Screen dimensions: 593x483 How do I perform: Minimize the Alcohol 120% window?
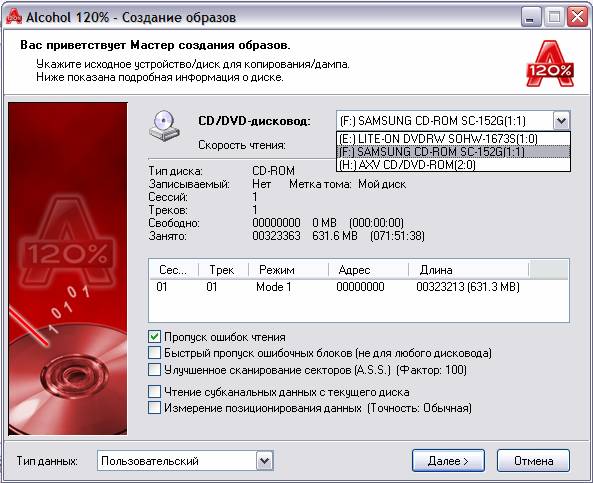pos(531,17)
